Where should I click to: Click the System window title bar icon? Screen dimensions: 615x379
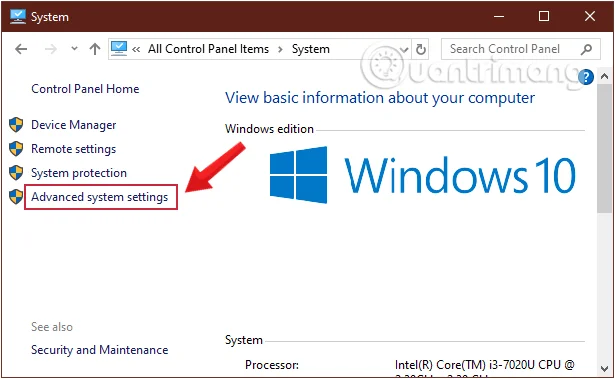pyautogui.click(x=18, y=16)
